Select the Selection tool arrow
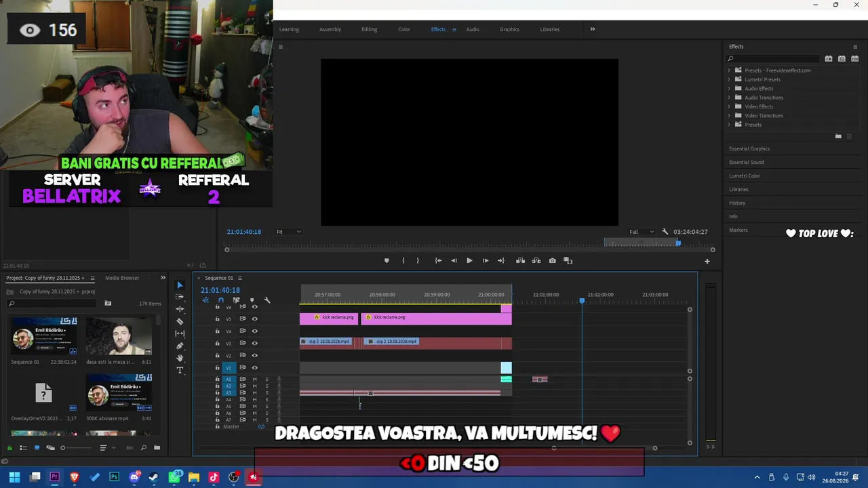Screen dimensions: 868x488 coord(180,285)
